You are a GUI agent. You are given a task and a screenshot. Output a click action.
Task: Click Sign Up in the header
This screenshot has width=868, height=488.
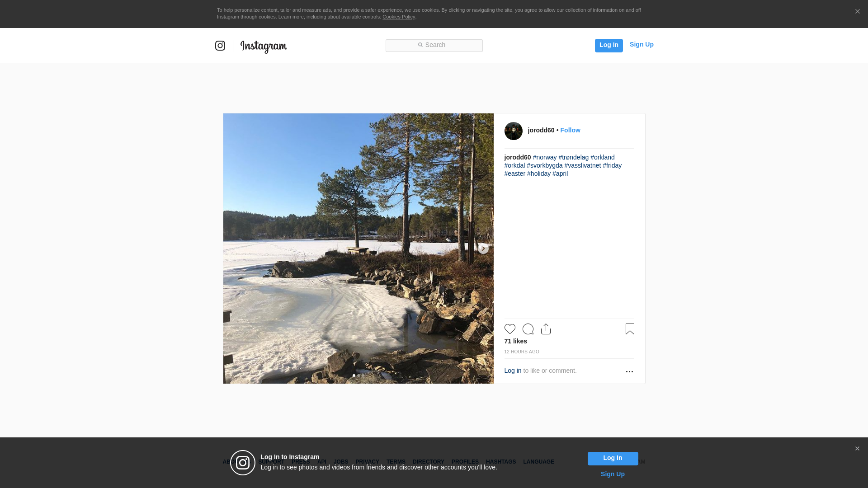[x=641, y=44]
